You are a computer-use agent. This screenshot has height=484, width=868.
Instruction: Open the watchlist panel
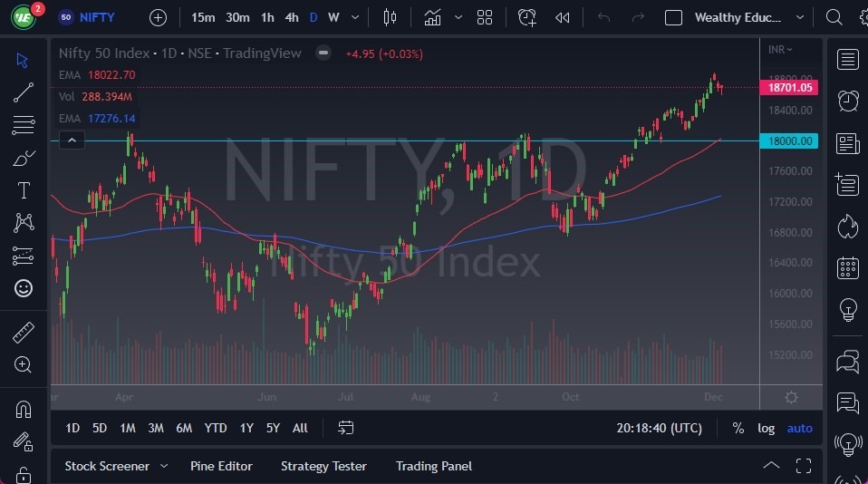[x=847, y=59]
